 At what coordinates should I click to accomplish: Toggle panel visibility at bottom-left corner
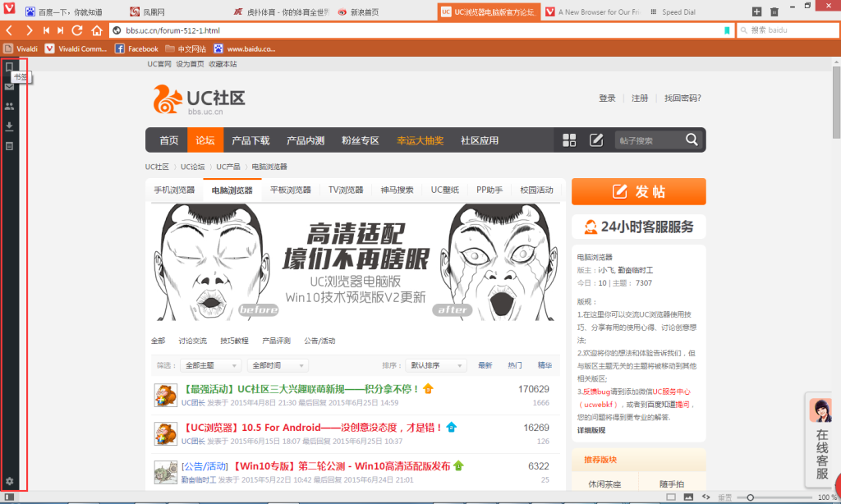coord(9,497)
